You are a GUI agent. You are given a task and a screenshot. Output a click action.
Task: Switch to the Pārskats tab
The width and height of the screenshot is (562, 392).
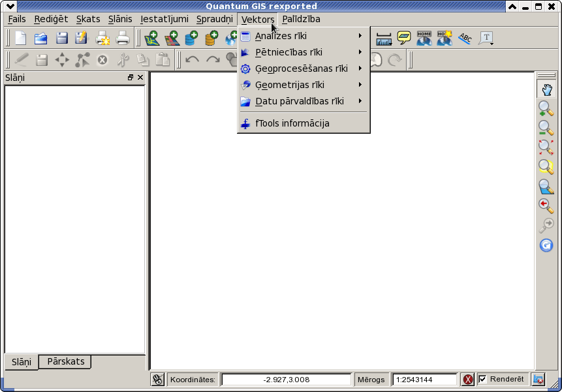point(65,361)
